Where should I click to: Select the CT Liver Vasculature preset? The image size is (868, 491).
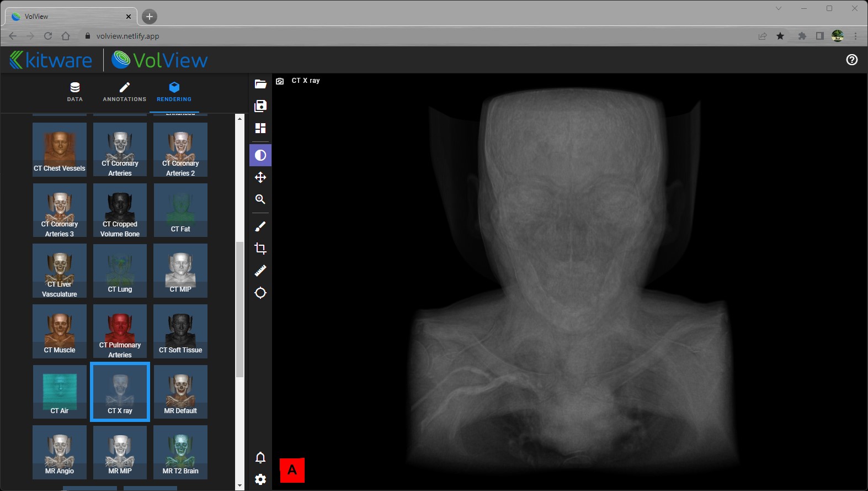pyautogui.click(x=60, y=271)
